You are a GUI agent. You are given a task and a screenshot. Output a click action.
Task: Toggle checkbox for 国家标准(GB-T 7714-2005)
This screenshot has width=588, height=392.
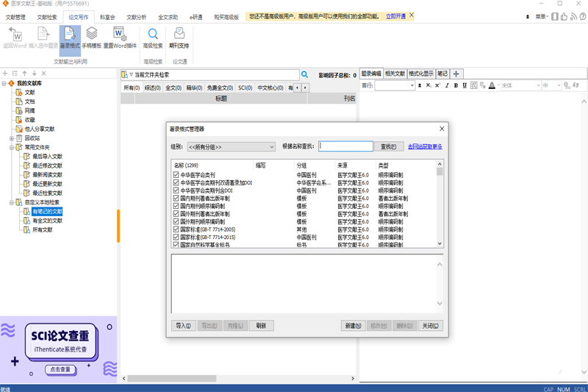coord(176,229)
